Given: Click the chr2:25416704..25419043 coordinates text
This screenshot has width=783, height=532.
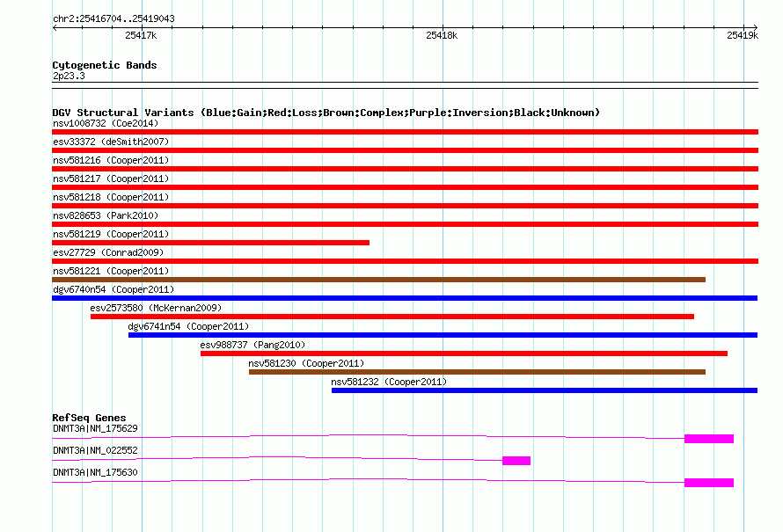Looking at the screenshot, I should coord(113,18).
